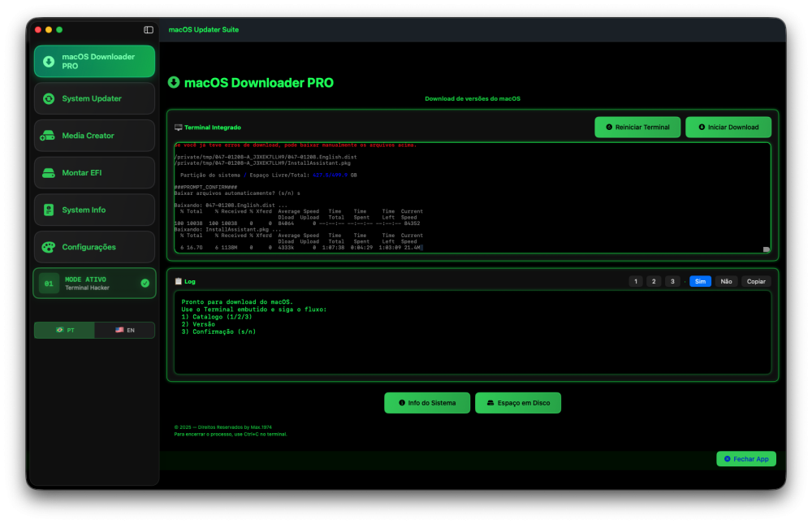This screenshot has height=524, width=812.
Task: Click the Media Creator drive icon
Action: 48,136
